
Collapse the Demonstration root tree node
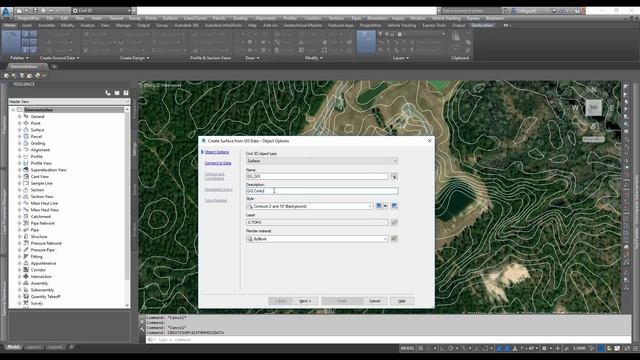click(x=13, y=110)
